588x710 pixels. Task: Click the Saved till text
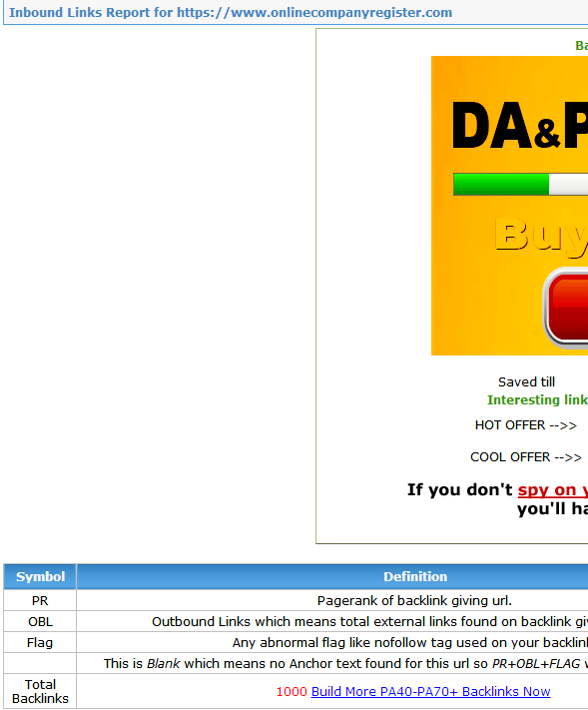coord(526,381)
